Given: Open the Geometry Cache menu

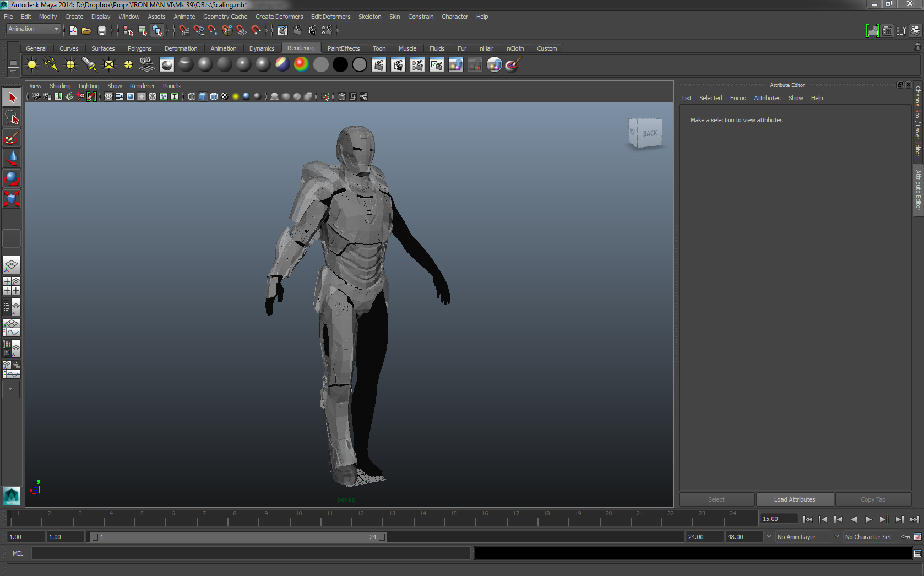Looking at the screenshot, I should coord(225,17).
